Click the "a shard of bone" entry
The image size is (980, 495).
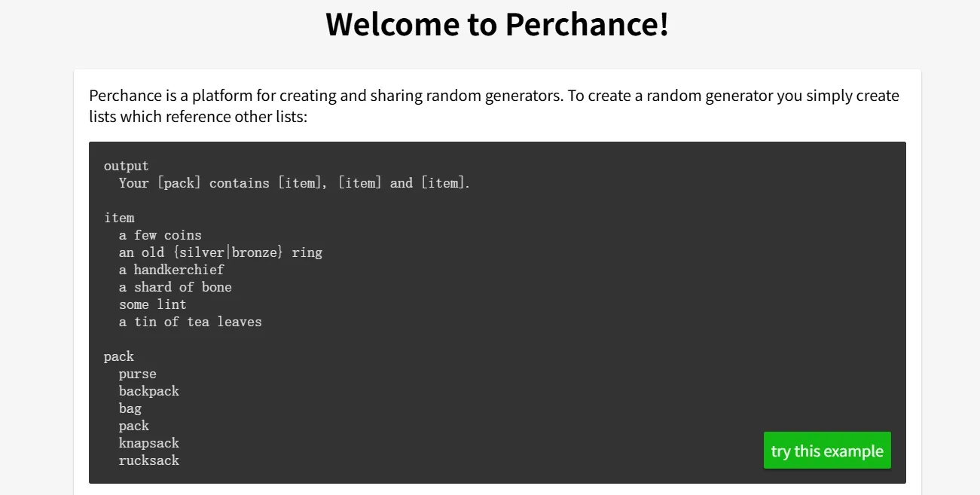pyautogui.click(x=176, y=287)
